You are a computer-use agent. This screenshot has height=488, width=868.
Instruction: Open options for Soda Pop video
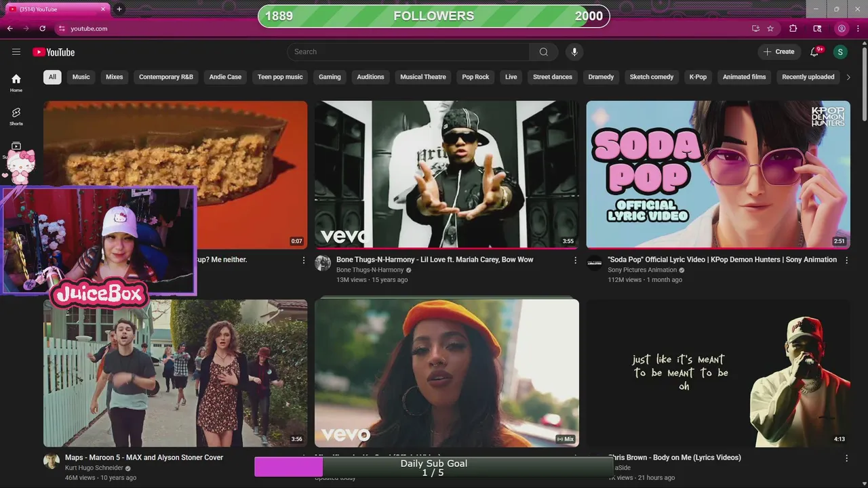click(x=846, y=260)
